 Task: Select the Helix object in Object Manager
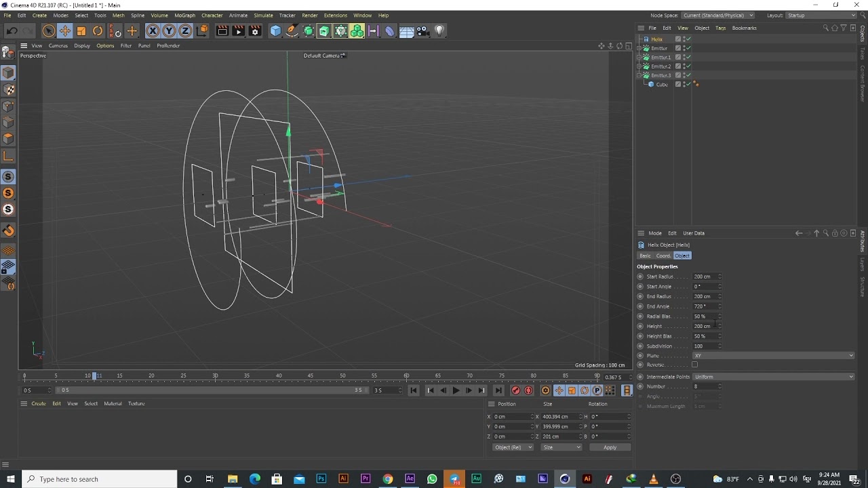point(656,39)
